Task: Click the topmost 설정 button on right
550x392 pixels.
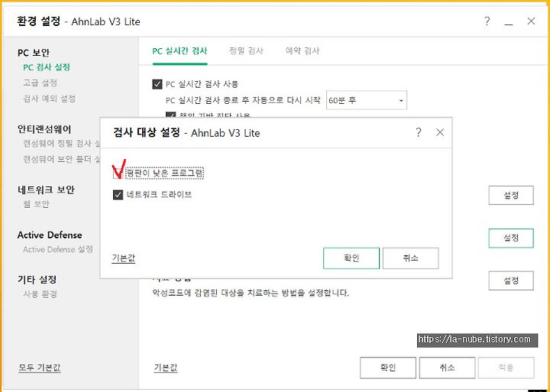Action: [511, 195]
